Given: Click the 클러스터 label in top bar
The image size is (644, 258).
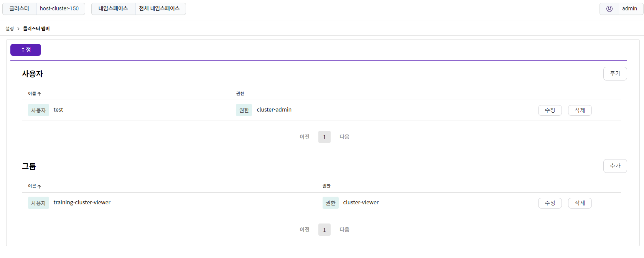Looking at the screenshot, I should coord(19,9).
